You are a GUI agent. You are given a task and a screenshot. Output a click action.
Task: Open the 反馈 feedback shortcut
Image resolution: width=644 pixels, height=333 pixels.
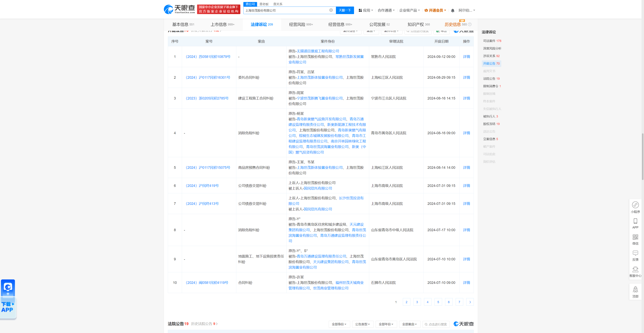[635, 256]
